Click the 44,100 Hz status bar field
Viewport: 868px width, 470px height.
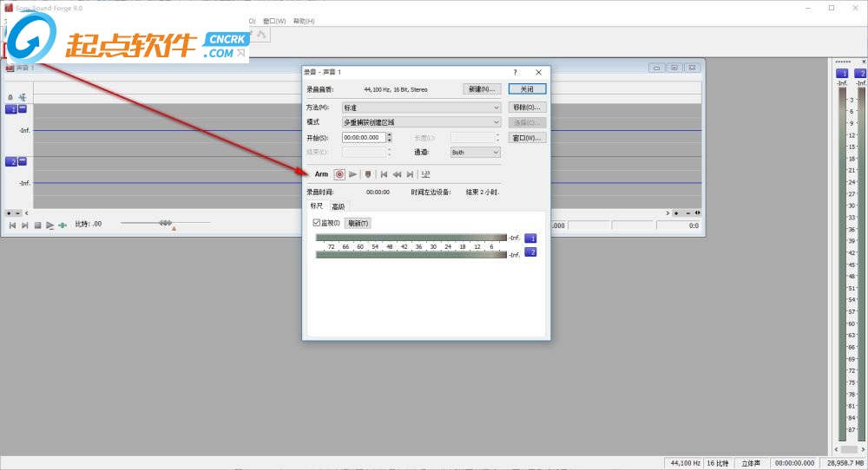click(x=686, y=463)
